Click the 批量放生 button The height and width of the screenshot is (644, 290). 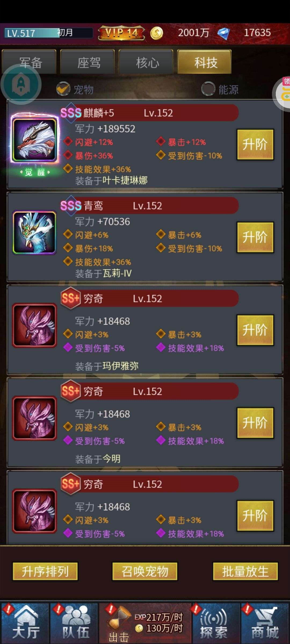pyautogui.click(x=245, y=571)
